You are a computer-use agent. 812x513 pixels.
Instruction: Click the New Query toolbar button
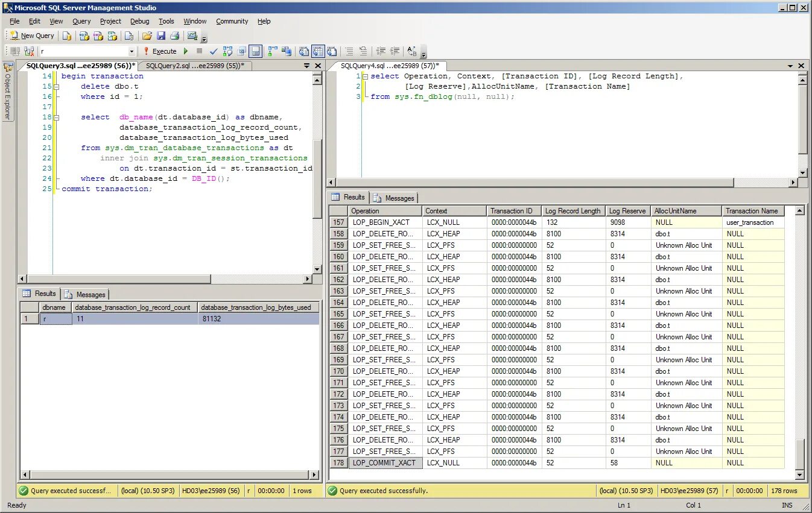tap(32, 36)
